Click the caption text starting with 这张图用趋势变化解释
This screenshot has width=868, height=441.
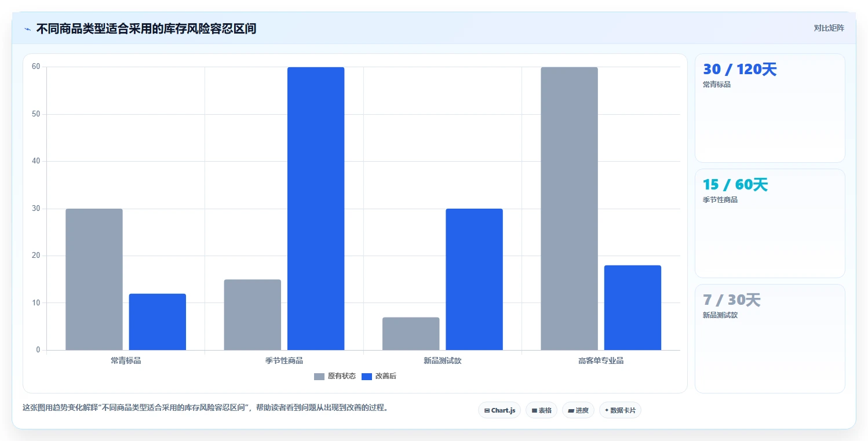click(205, 407)
